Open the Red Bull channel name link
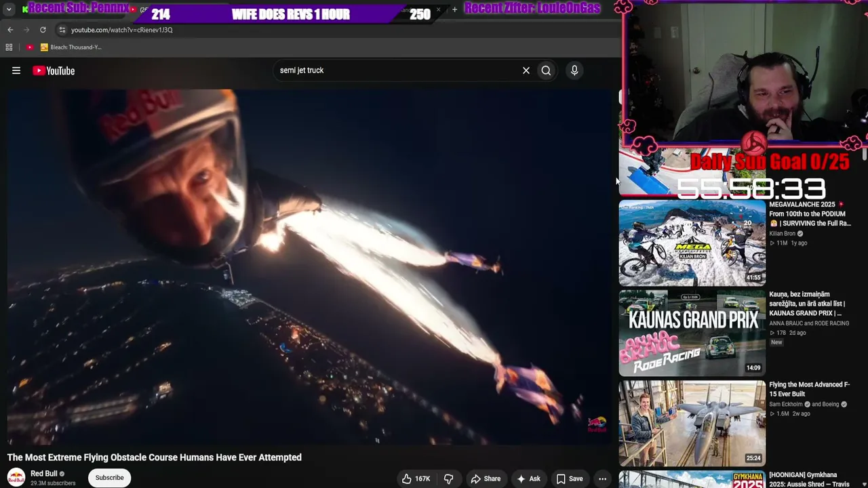 point(44,474)
